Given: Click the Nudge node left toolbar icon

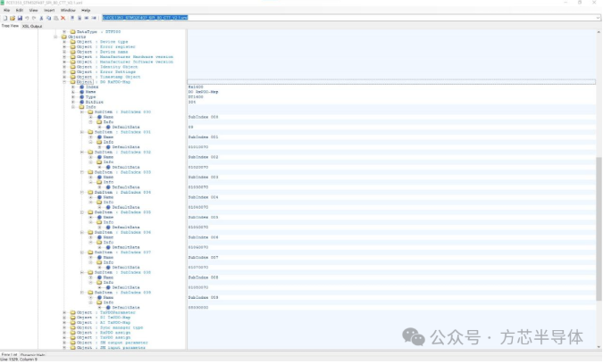Looking at the screenshot, I should [87, 18].
